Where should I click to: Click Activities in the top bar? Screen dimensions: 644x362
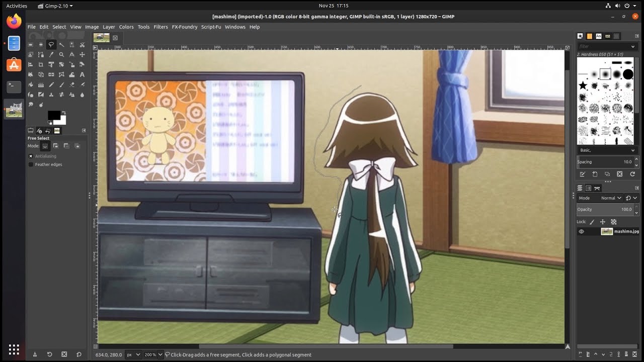point(17,6)
